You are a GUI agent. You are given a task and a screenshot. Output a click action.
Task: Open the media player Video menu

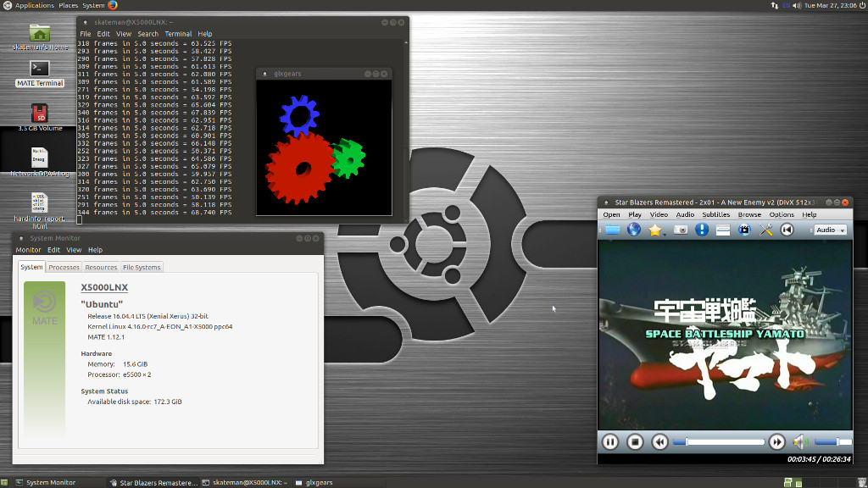point(659,214)
